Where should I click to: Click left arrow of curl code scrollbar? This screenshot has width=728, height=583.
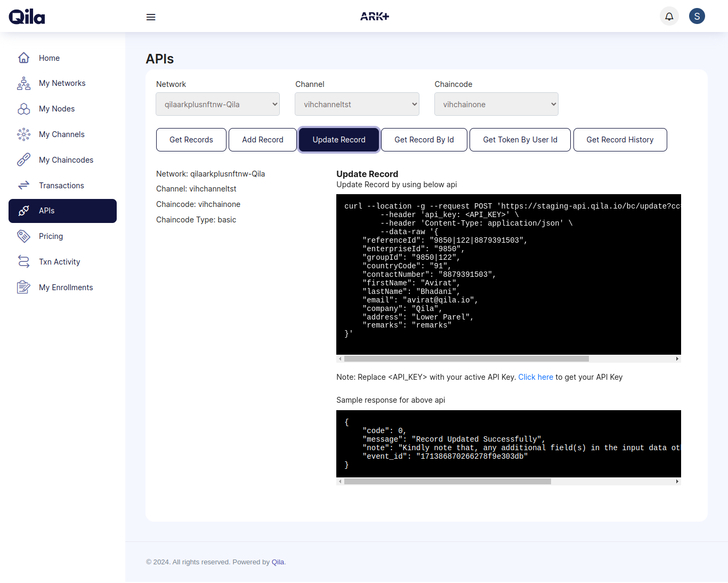(340, 359)
